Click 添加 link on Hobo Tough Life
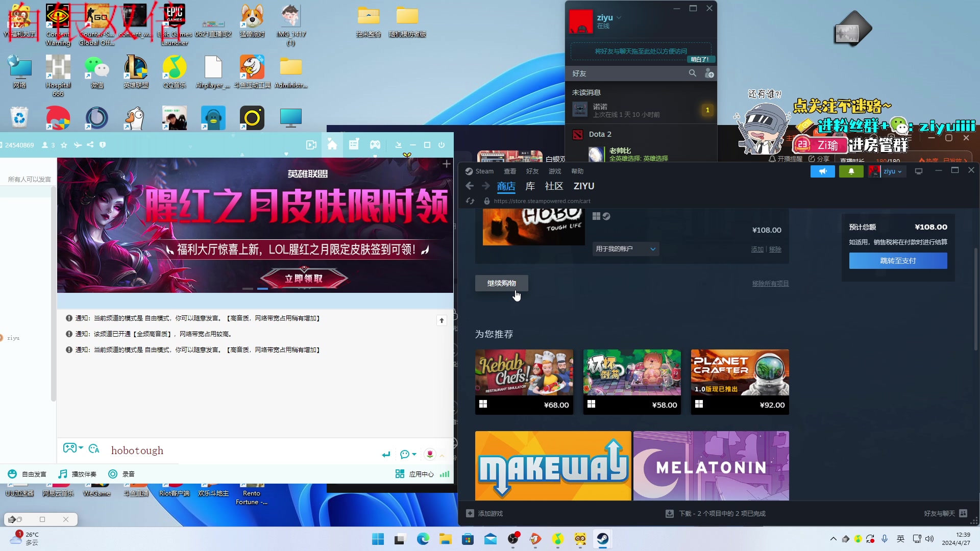The image size is (980, 551). (x=757, y=249)
